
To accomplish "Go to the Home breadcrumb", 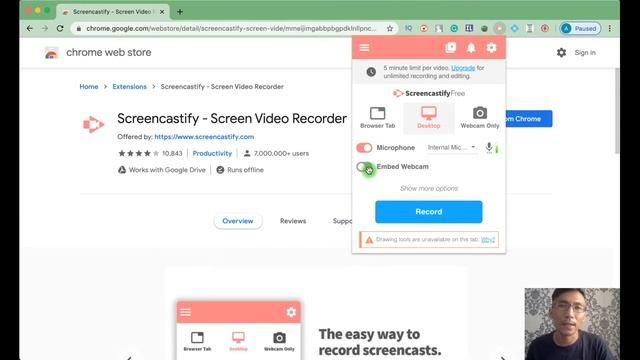I will tap(89, 87).
